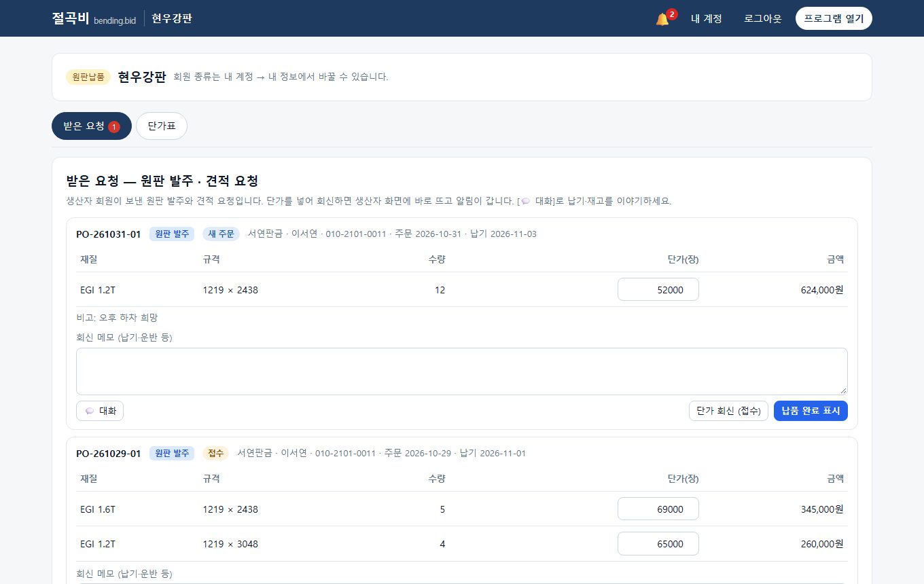Click the 1219 × 3048 size cell
The width and height of the screenshot is (924, 584).
pyautogui.click(x=230, y=544)
